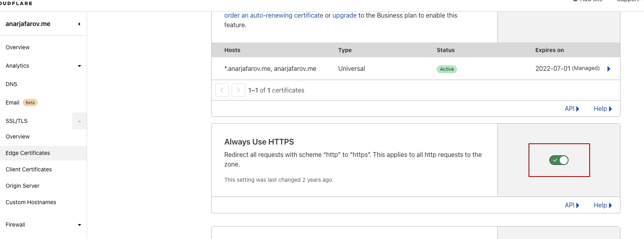Open Help link in Always Use HTTPS card
Image resolution: width=644 pixels, height=239 pixels.
(603, 205)
